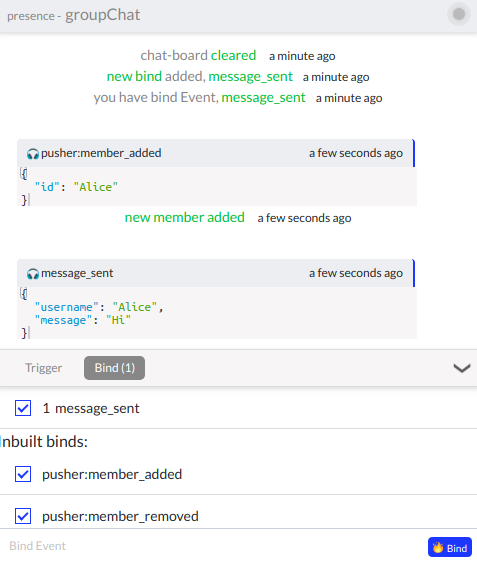The width and height of the screenshot is (477, 564).
Task: Click the "chat-board cleared" log entry
Action: click(x=198, y=55)
